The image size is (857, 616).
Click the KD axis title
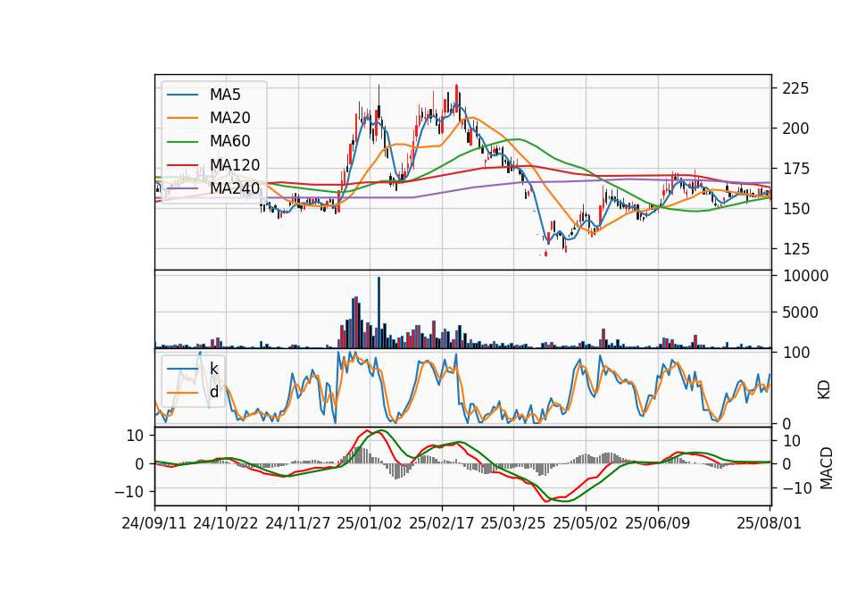coord(824,390)
